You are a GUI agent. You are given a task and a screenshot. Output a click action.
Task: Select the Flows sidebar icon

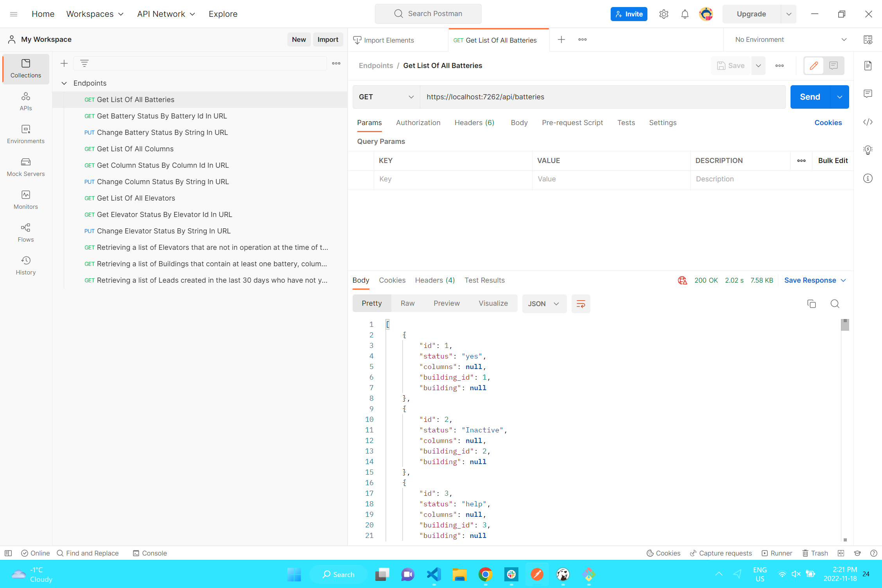pyautogui.click(x=25, y=233)
